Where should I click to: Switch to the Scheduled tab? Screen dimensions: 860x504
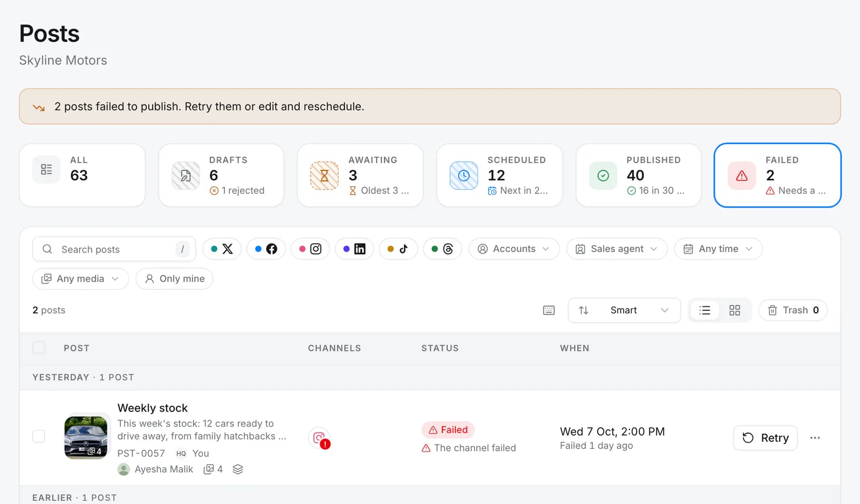pyautogui.click(x=499, y=175)
